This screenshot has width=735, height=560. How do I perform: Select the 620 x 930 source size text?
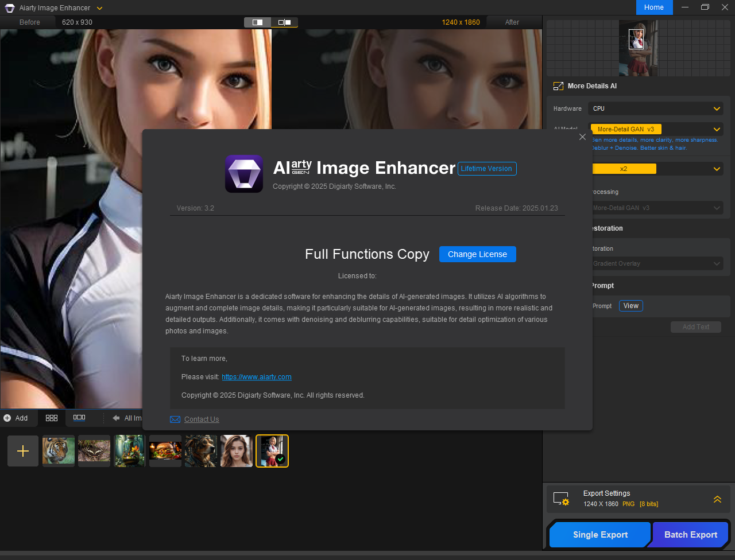pos(77,22)
